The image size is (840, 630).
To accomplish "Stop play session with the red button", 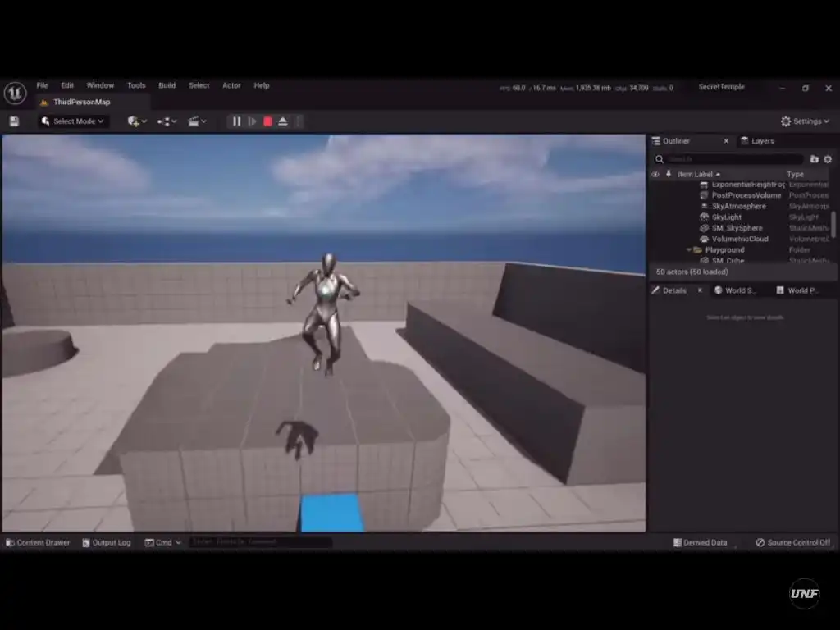I will point(267,121).
